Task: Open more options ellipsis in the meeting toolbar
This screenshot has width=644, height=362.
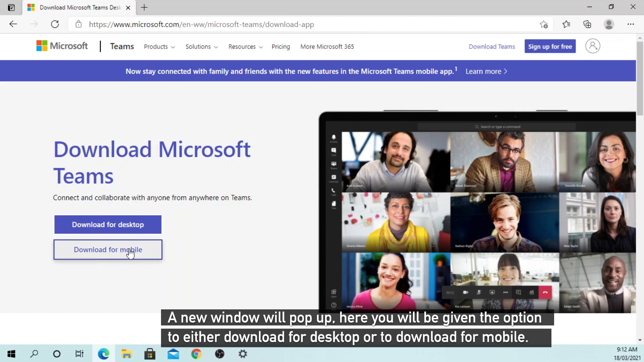Action: coord(506,292)
